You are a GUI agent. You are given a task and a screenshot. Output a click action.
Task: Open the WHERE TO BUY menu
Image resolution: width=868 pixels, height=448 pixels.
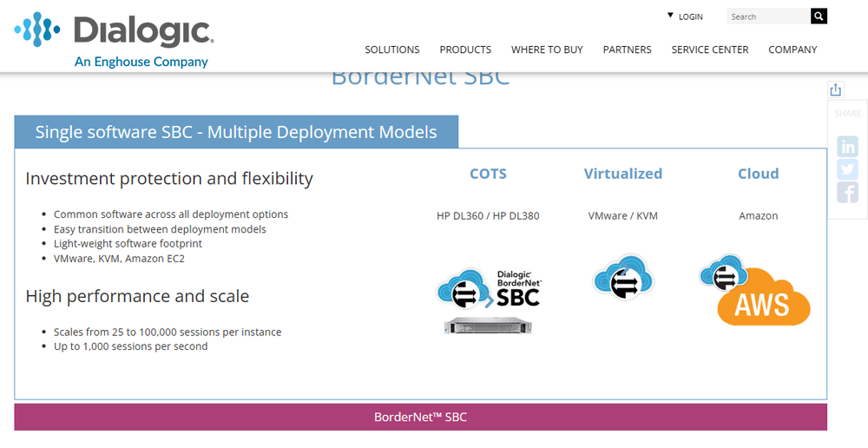(x=547, y=49)
